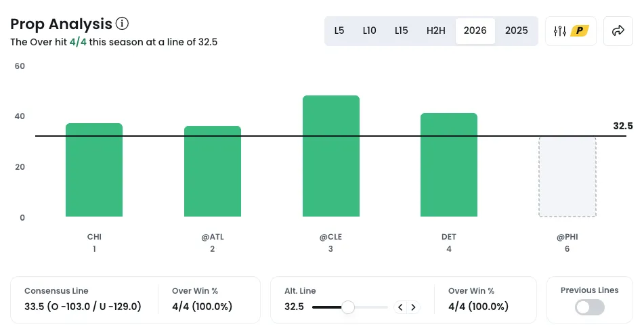Open the filter sliders premium settings button

click(570, 30)
